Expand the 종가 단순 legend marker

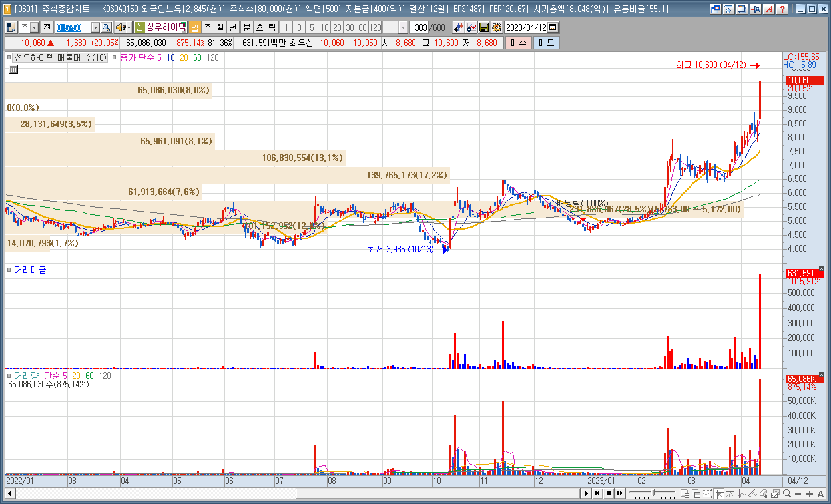115,58
